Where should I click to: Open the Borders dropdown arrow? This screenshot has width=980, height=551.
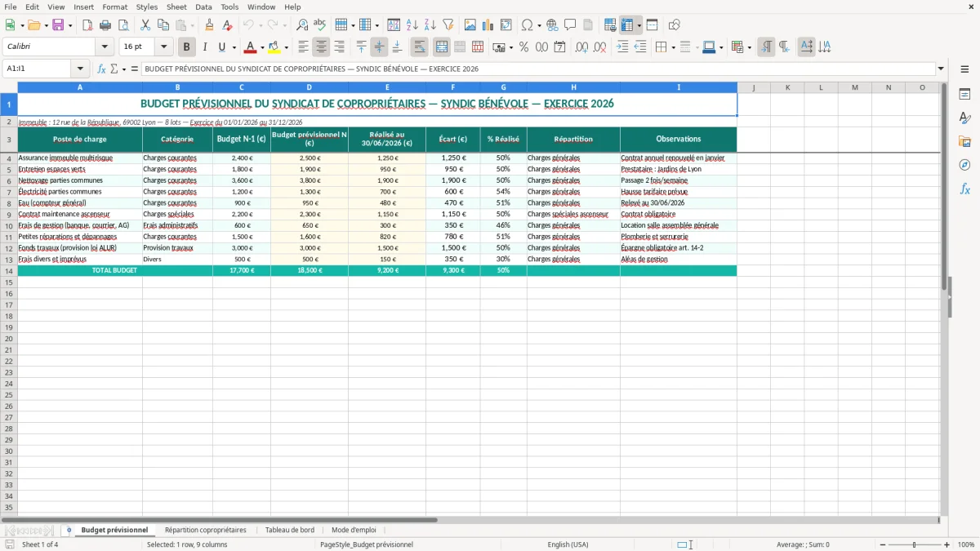click(x=673, y=47)
